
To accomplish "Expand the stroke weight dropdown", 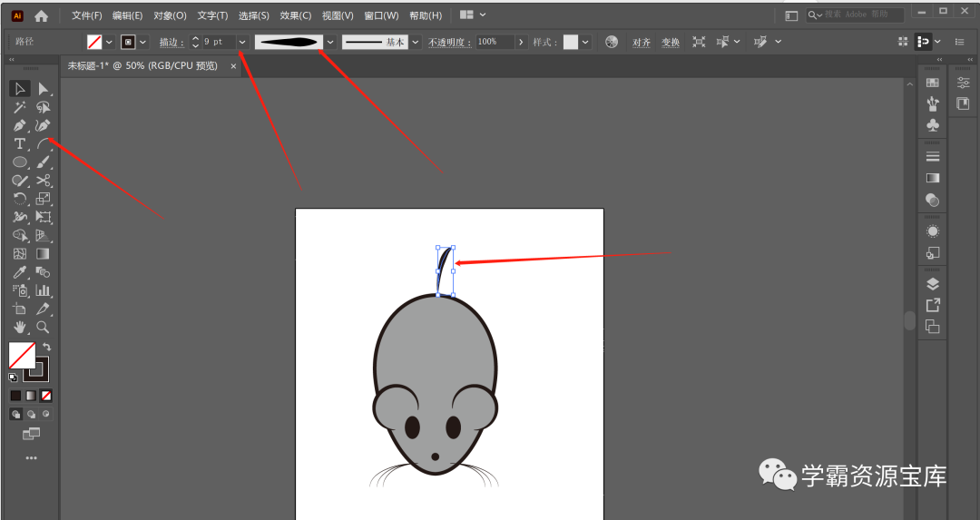I will point(242,42).
